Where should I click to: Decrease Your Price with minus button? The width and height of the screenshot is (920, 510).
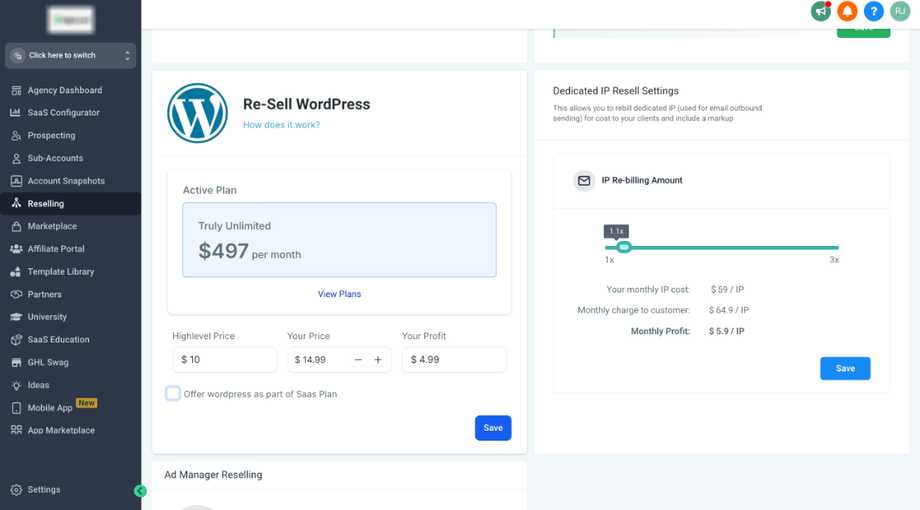(x=358, y=360)
